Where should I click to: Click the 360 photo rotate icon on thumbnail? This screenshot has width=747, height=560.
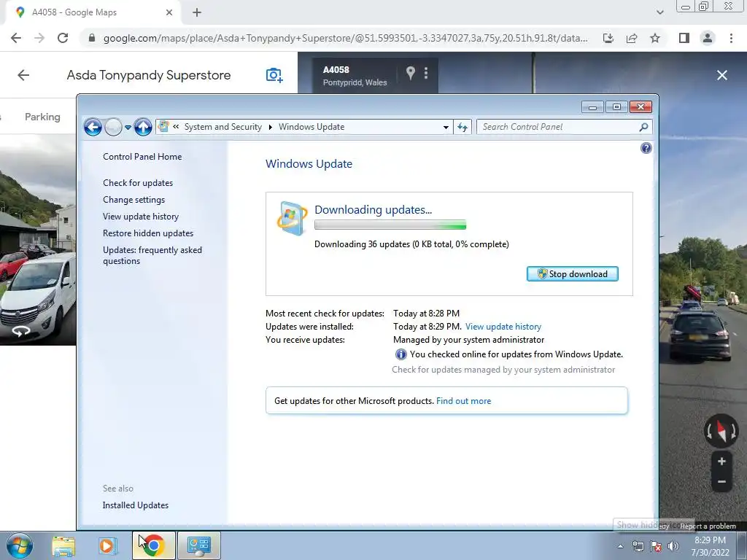point(20,332)
